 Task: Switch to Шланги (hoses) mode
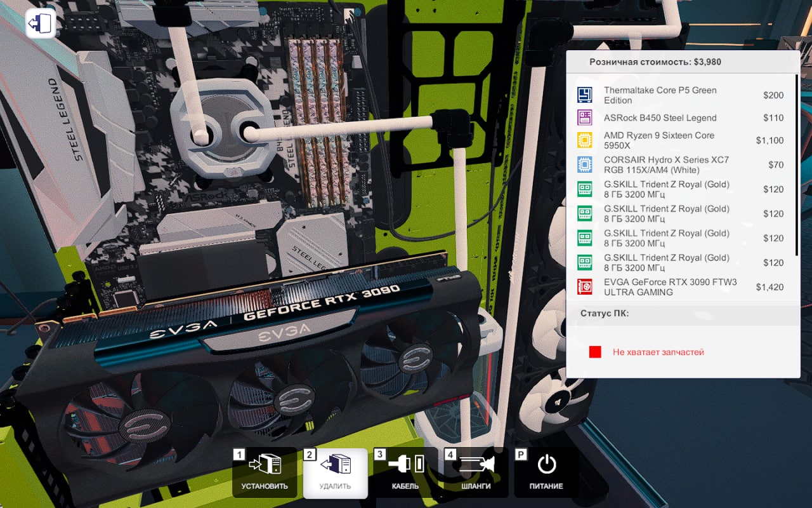476,472
